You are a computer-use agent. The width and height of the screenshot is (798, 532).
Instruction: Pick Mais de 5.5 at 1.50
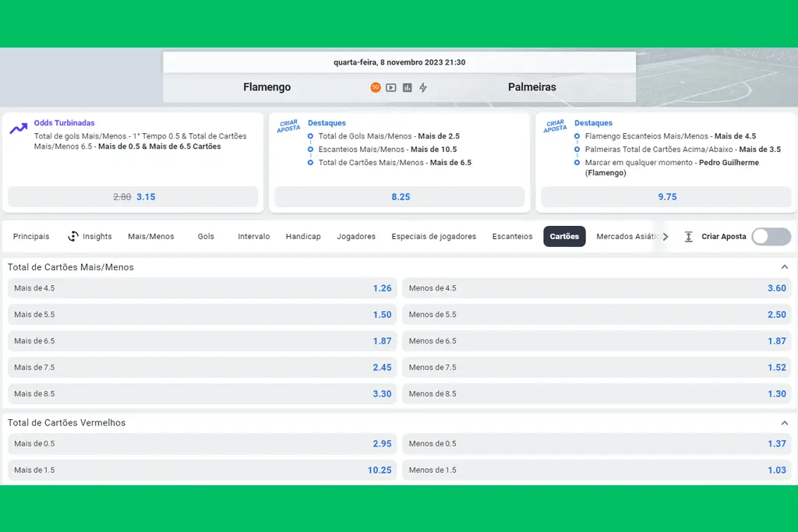click(x=202, y=315)
